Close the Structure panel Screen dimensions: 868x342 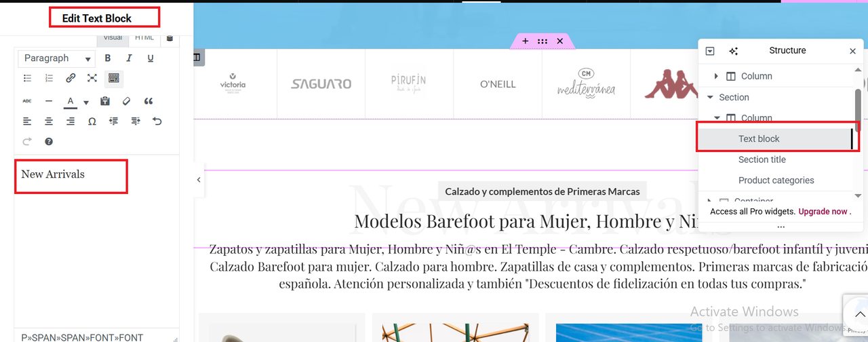pos(853,51)
